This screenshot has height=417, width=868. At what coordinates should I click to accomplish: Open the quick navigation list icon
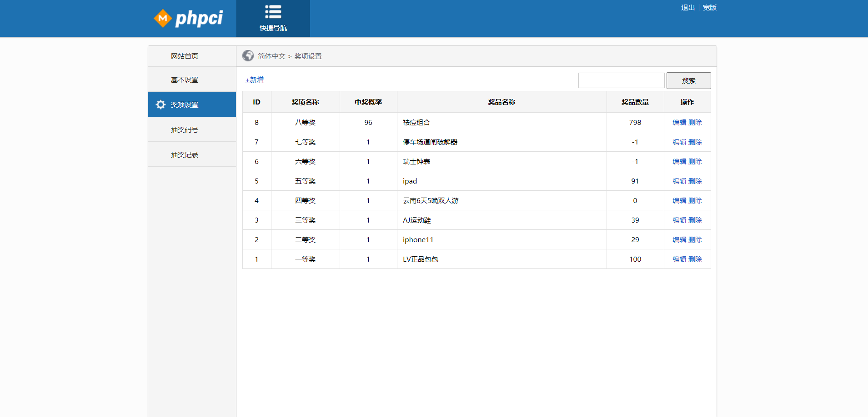coord(273,12)
